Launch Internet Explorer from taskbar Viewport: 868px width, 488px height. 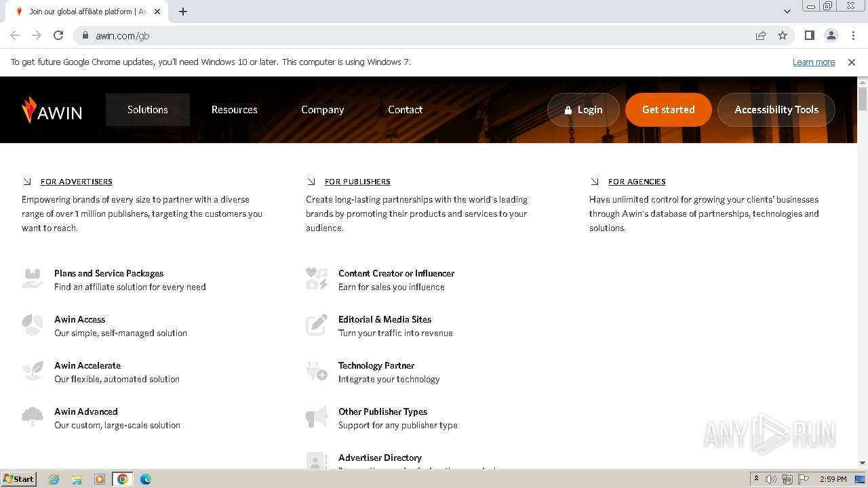coord(54,479)
